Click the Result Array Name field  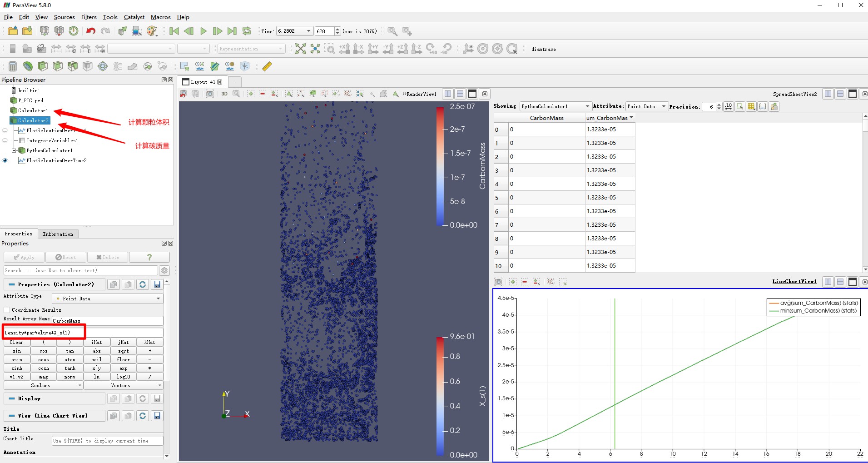coord(107,320)
